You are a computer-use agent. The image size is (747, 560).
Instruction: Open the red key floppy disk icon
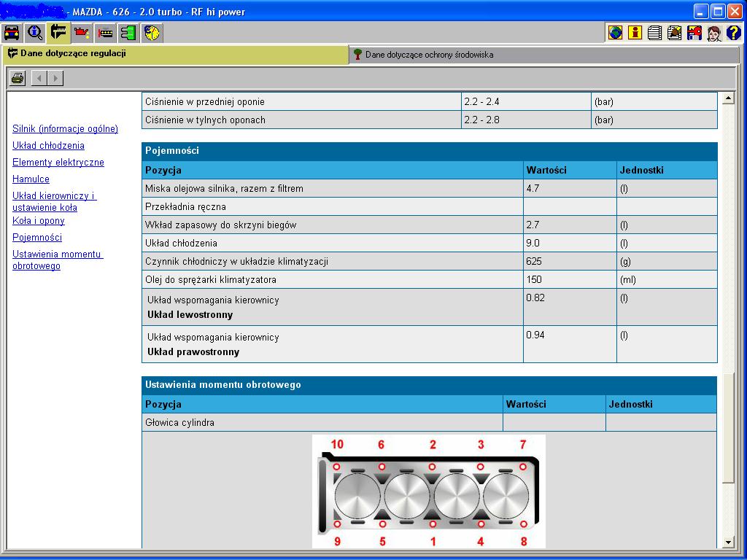pyautogui.click(x=694, y=33)
